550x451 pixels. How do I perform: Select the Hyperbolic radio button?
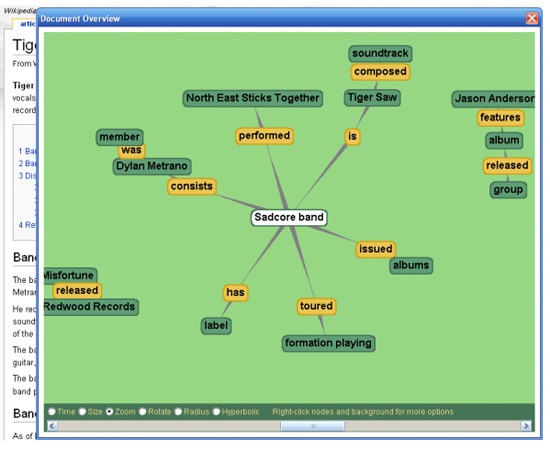[x=216, y=411]
